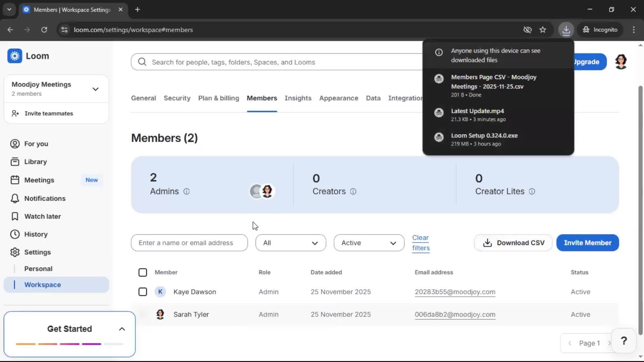The image size is (644, 362).
Task: Open the Library sidebar icon
Action: point(15,162)
